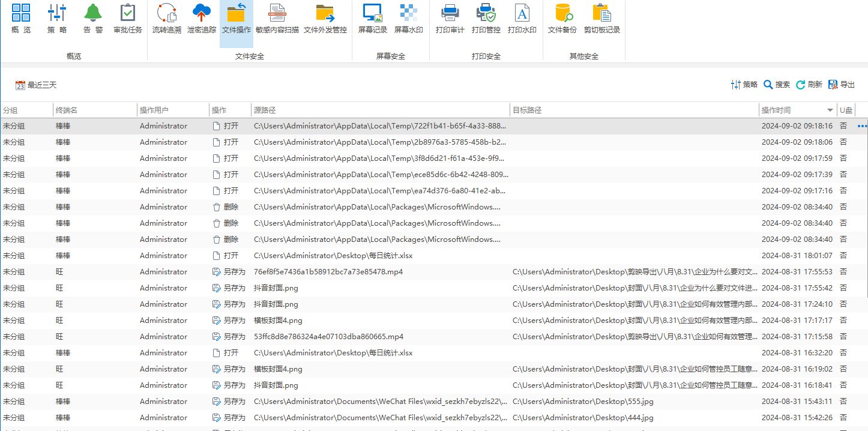
Task: Click the 搜索 search button
Action: 777,85
